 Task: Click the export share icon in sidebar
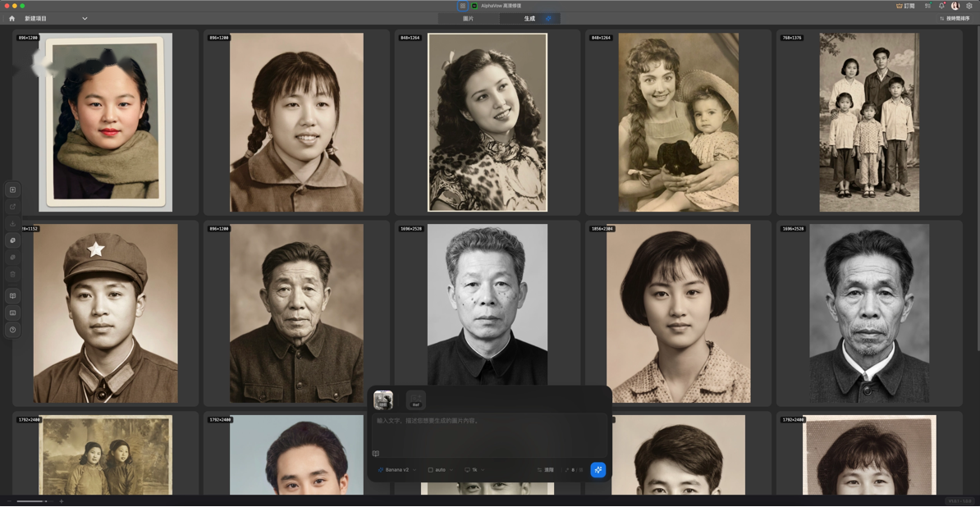click(x=13, y=207)
